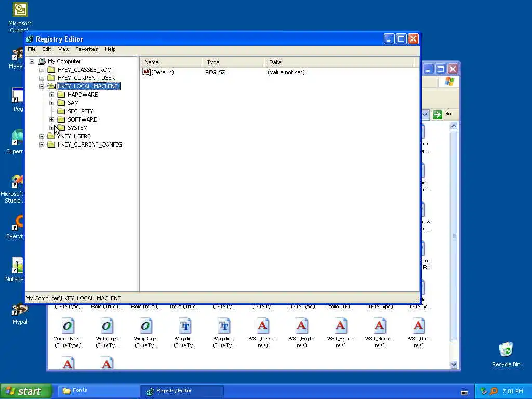Select the SECURITY key label
The image size is (532, 399).
click(x=80, y=111)
